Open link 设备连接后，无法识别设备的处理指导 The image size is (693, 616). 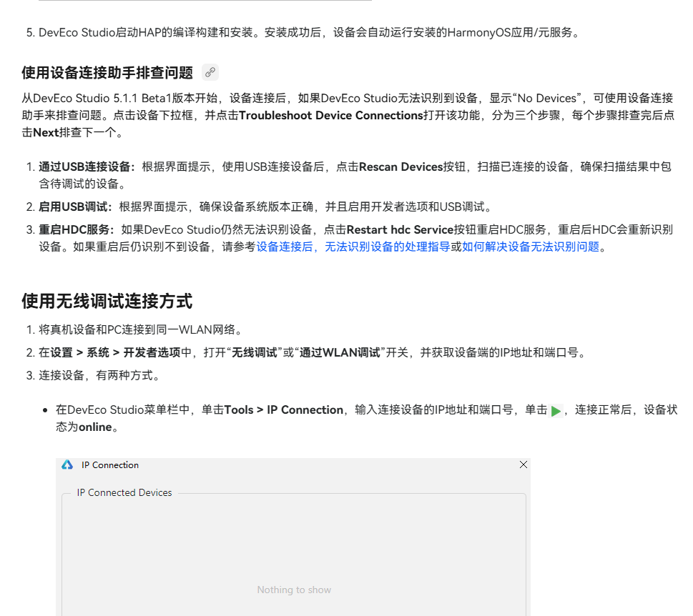tap(353, 247)
